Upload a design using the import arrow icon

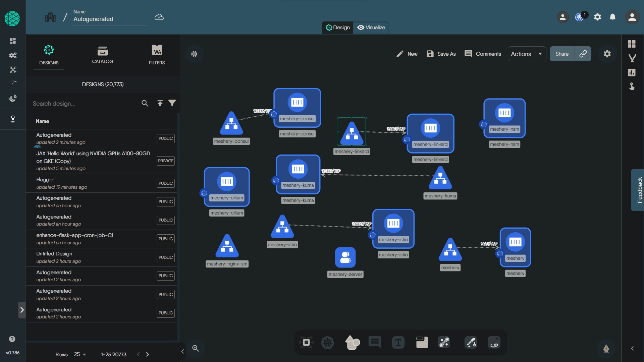[x=160, y=103]
